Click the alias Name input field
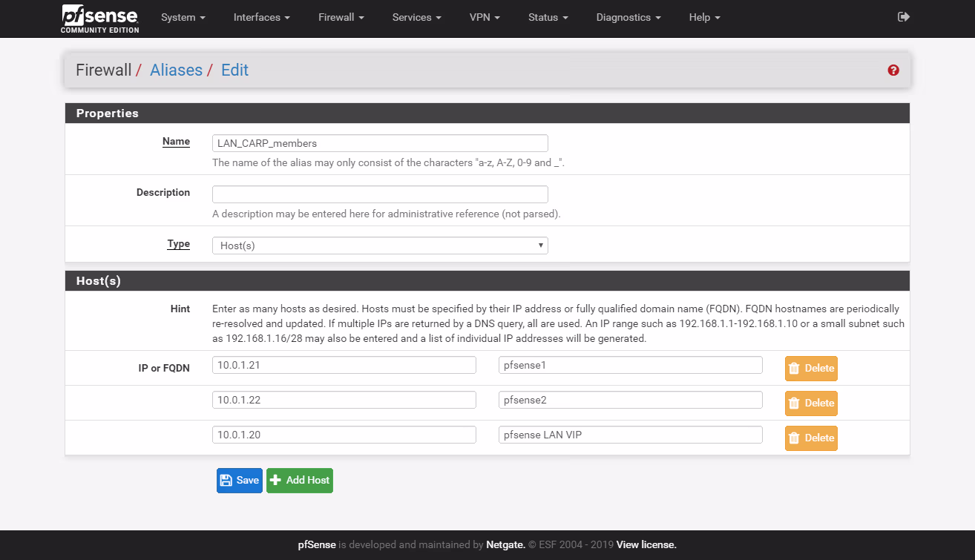The width and height of the screenshot is (975, 560). click(380, 143)
